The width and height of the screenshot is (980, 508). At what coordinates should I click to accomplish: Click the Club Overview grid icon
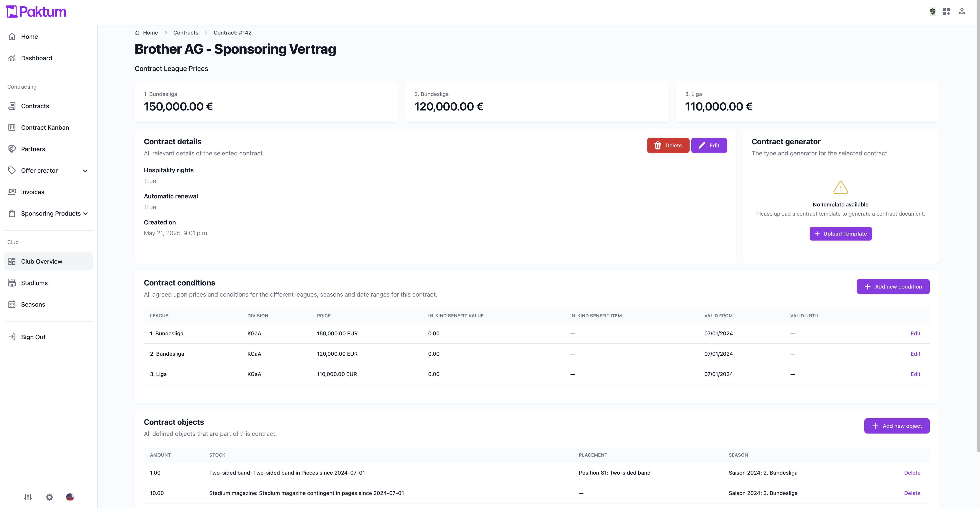(x=12, y=261)
